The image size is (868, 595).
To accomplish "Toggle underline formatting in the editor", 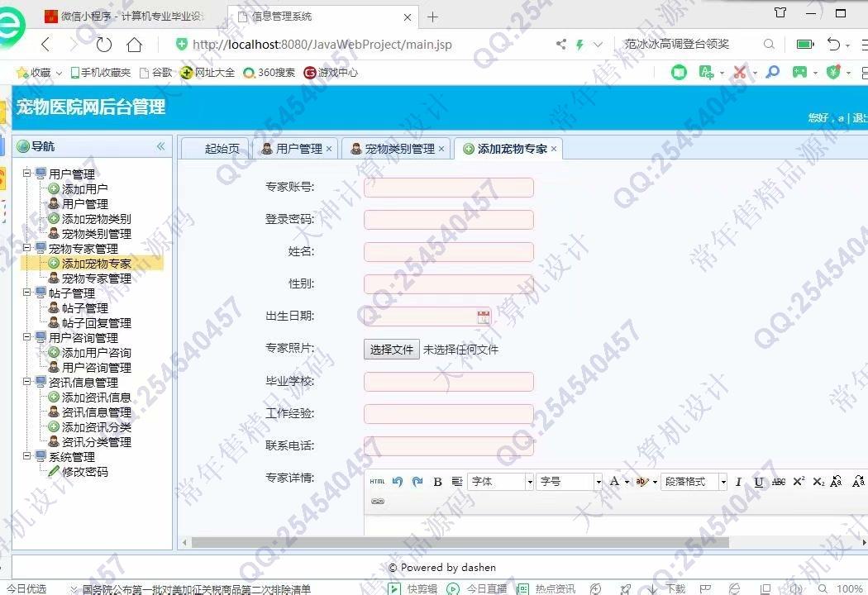I will [759, 482].
